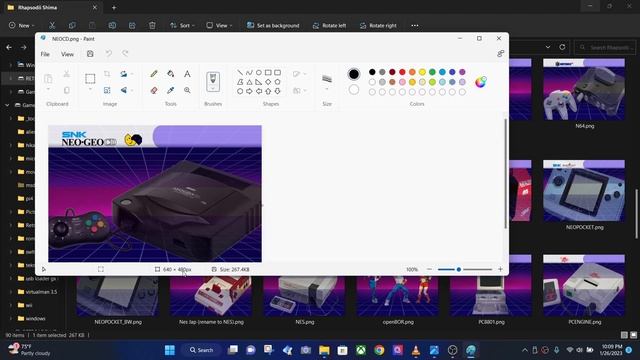
Task: Expand the virtualman 3.5 folder
Action: tap(11, 292)
